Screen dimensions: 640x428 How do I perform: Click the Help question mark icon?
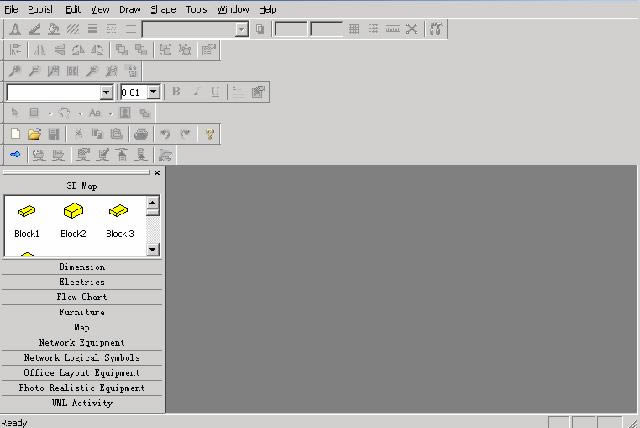(x=209, y=134)
